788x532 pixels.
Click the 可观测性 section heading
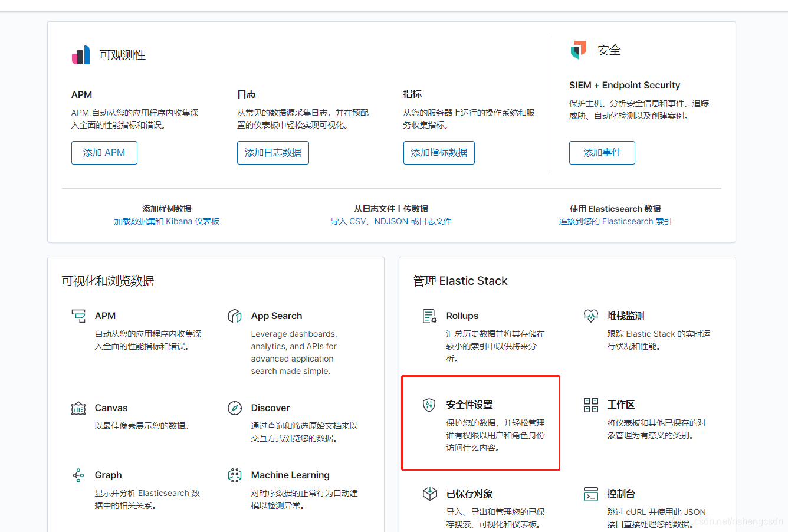(123, 55)
